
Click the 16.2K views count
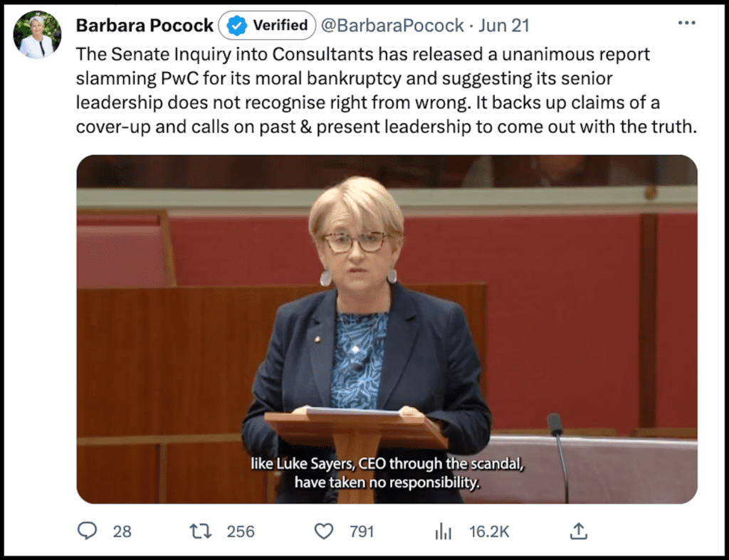click(489, 532)
